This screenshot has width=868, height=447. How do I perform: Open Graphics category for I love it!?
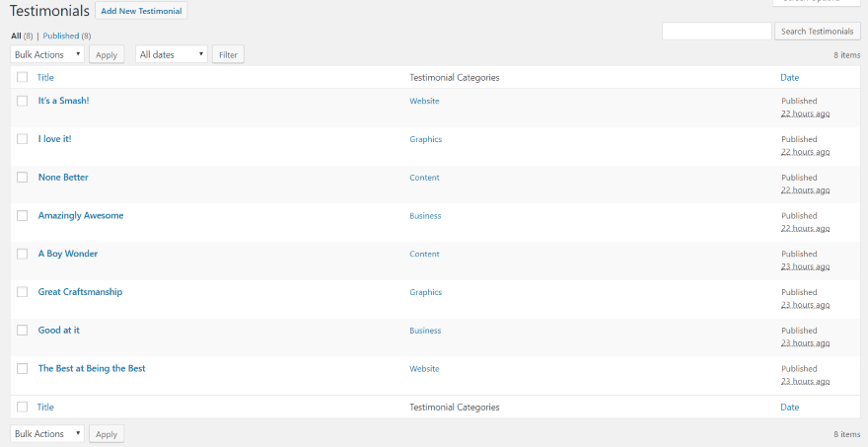point(425,139)
